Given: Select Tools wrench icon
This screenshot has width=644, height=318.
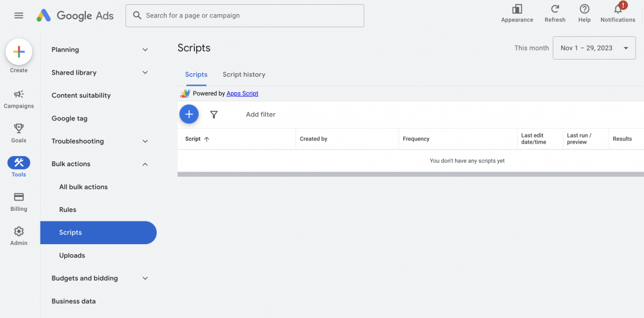Looking at the screenshot, I should pyautogui.click(x=19, y=163).
